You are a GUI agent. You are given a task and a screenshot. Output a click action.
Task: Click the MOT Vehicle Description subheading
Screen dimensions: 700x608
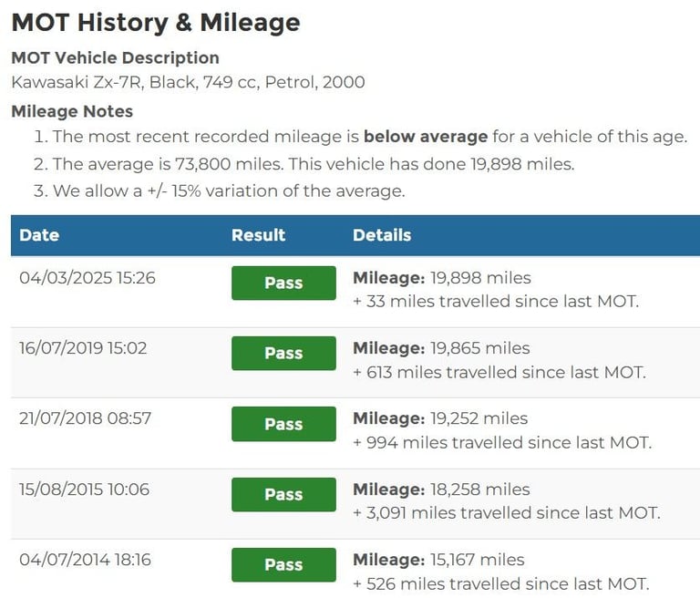pyautogui.click(x=115, y=57)
